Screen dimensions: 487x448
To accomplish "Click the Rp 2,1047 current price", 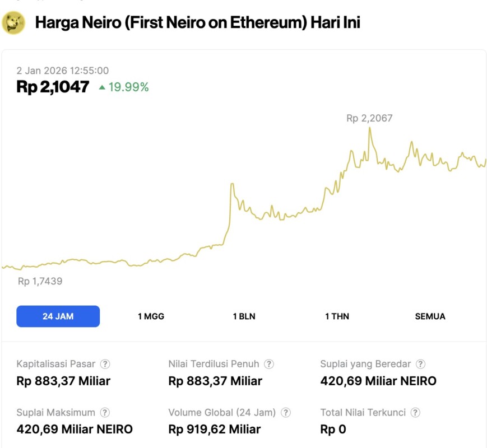I will click(x=53, y=87).
